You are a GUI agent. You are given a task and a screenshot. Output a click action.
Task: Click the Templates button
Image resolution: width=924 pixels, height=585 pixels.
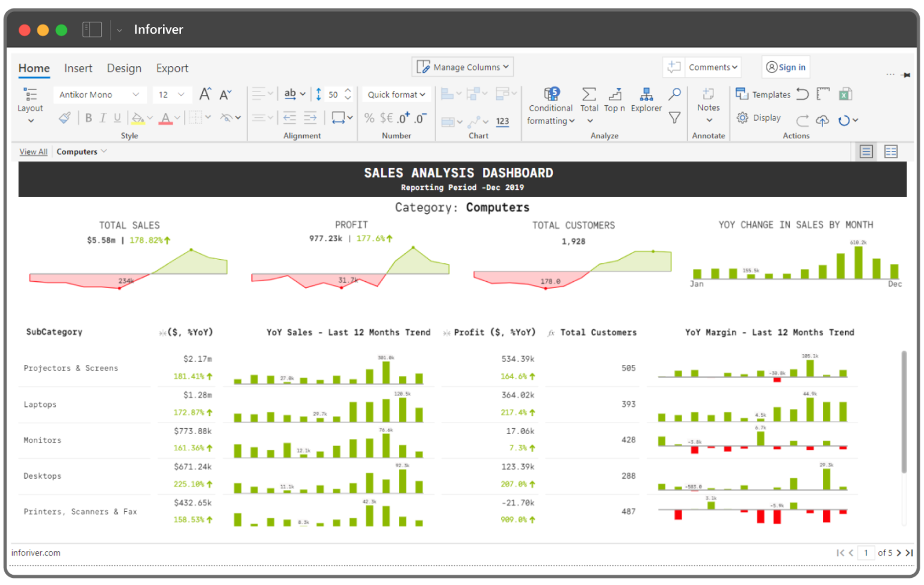[763, 94]
